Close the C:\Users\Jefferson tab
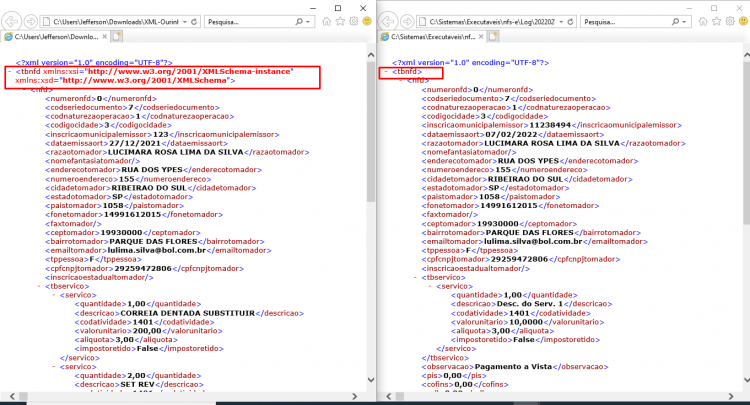The width and height of the screenshot is (750, 405). 105,36
